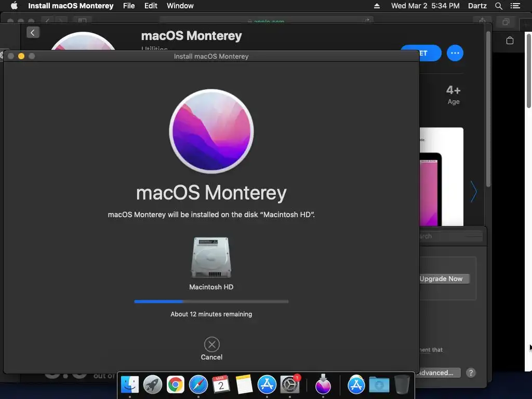Click the App Store screenshot thumbnail

[442, 177]
